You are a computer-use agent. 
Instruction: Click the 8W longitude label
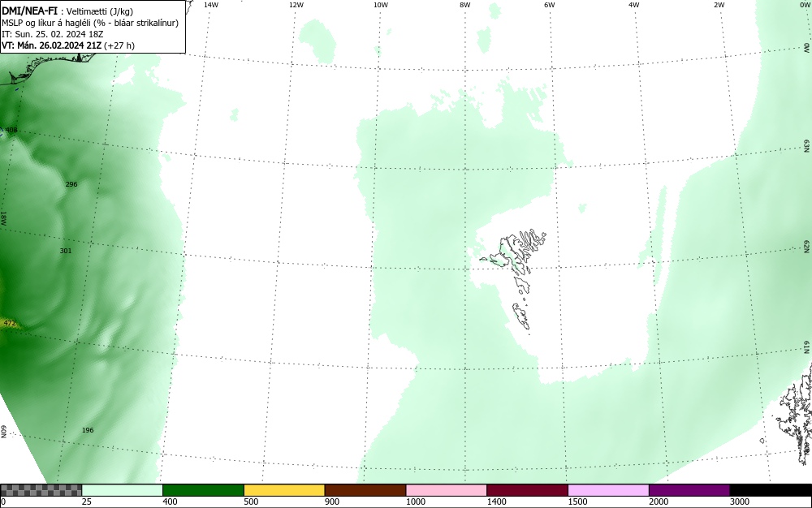tap(465, 5)
